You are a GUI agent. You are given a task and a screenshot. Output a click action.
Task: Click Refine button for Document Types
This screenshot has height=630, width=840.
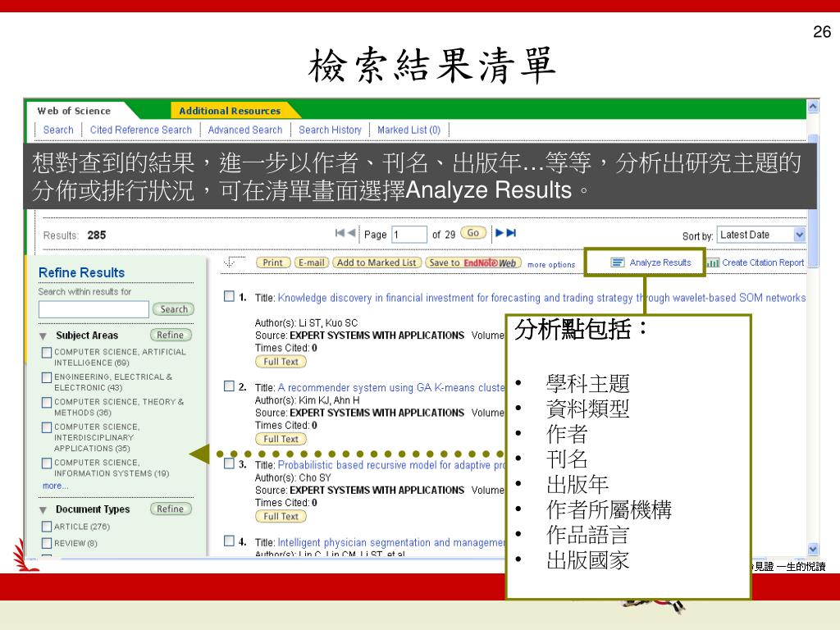[171, 509]
